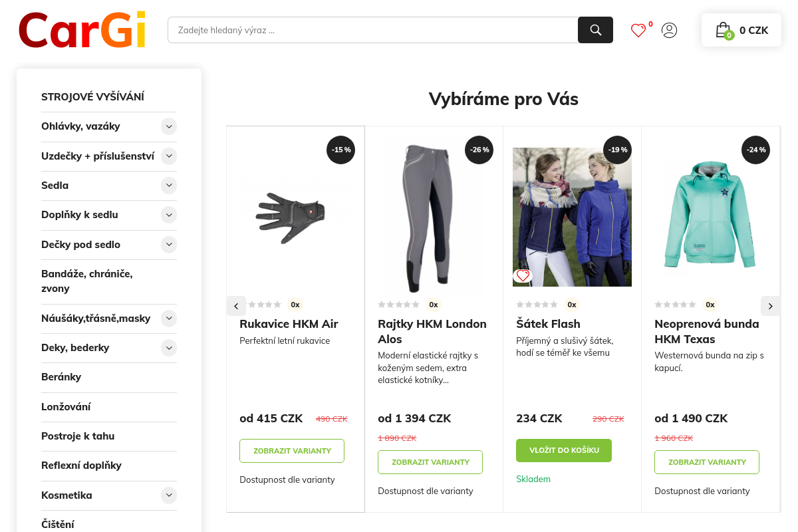The width and height of the screenshot is (798, 532).
Task: Click the search magnifier button
Action: [595, 30]
